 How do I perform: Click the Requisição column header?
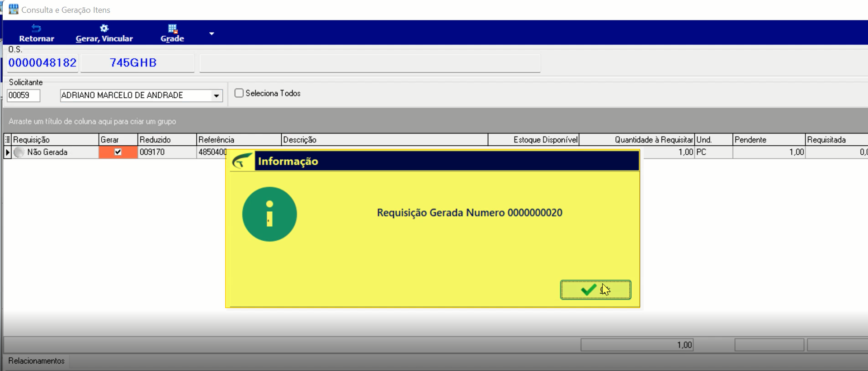pos(55,140)
